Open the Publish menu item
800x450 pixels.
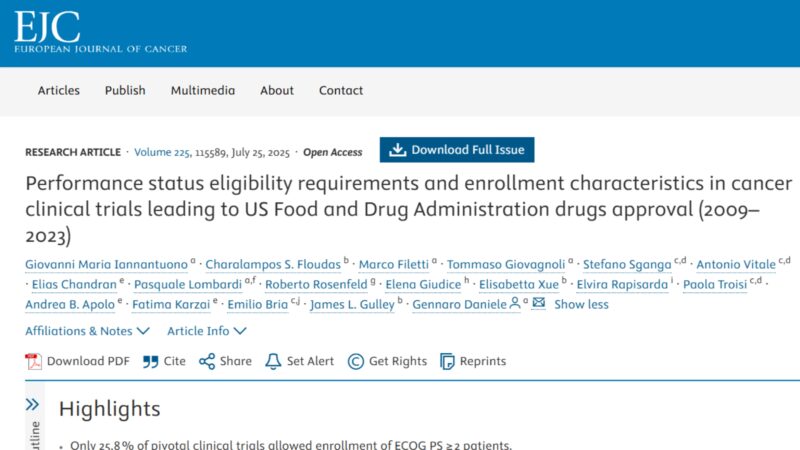click(125, 91)
